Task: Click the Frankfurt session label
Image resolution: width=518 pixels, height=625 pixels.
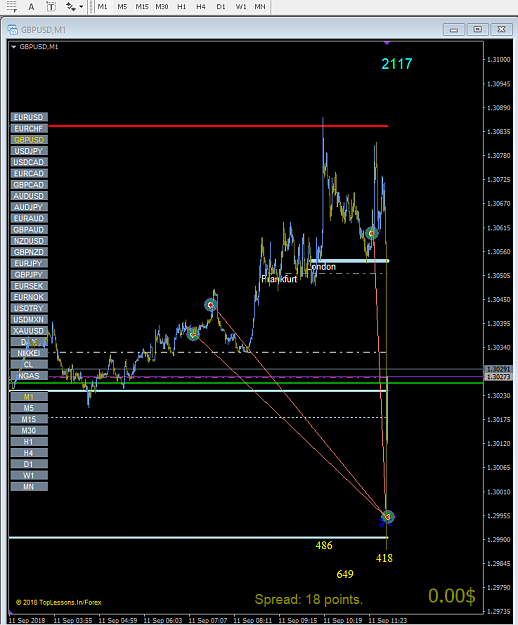Action: (x=279, y=279)
